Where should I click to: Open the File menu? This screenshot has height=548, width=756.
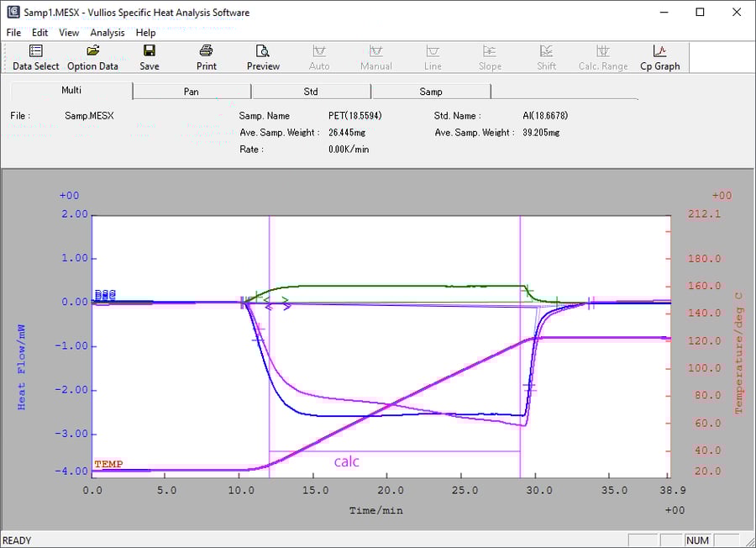(13, 33)
